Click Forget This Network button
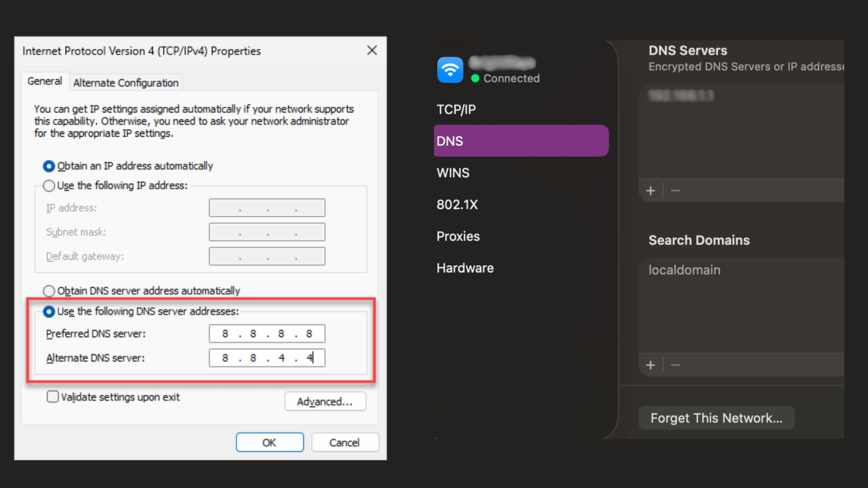 (x=717, y=418)
